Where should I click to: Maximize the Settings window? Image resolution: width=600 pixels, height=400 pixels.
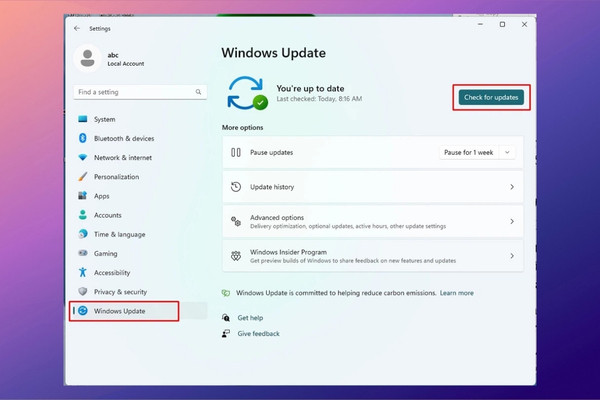tap(502, 24)
